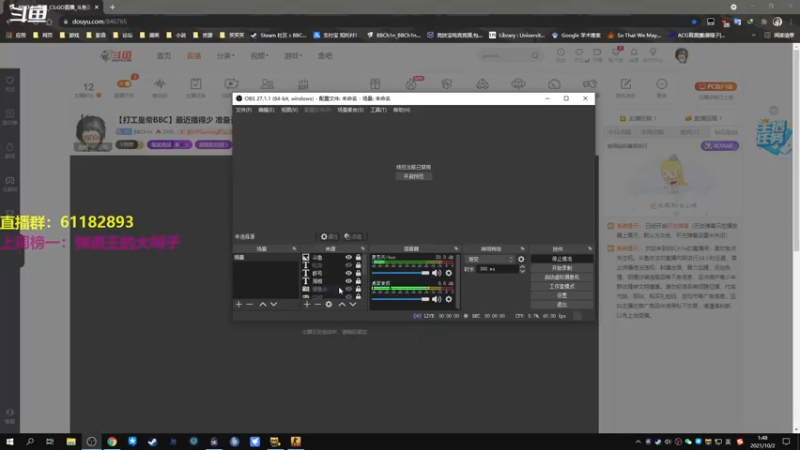
Task: Add a new source with plus icon
Action: (307, 305)
